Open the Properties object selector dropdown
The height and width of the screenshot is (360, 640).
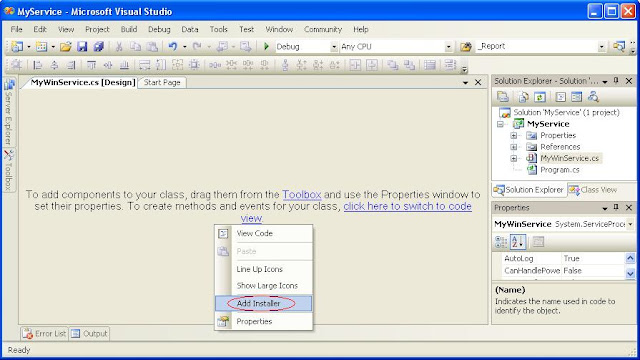click(631, 224)
